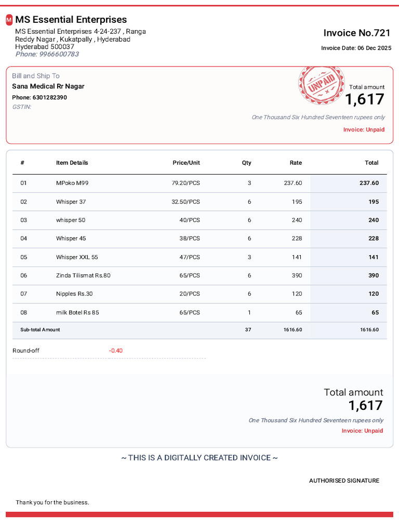Select item Whisper XXL 55

point(77,257)
